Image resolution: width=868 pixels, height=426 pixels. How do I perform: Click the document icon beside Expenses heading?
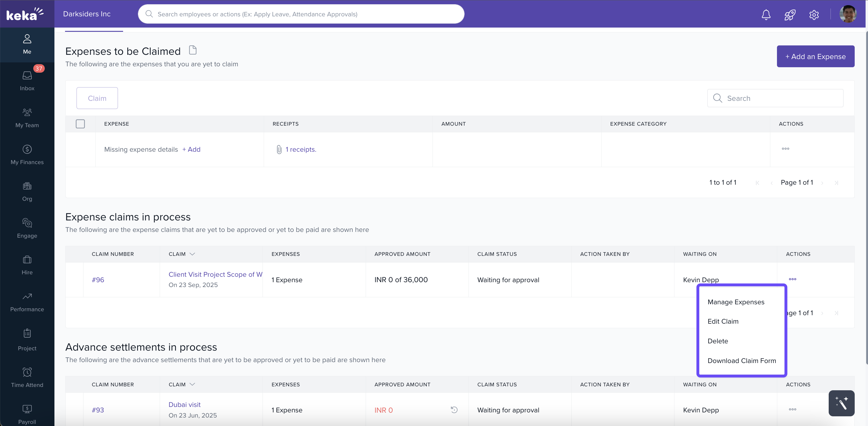point(193,50)
